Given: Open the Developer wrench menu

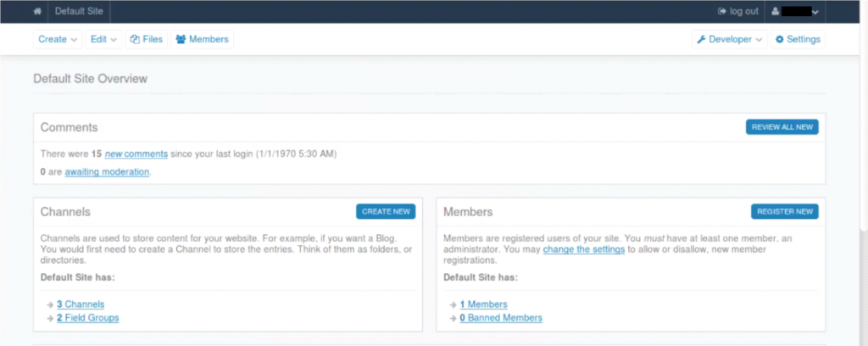Looking at the screenshot, I should (730, 39).
